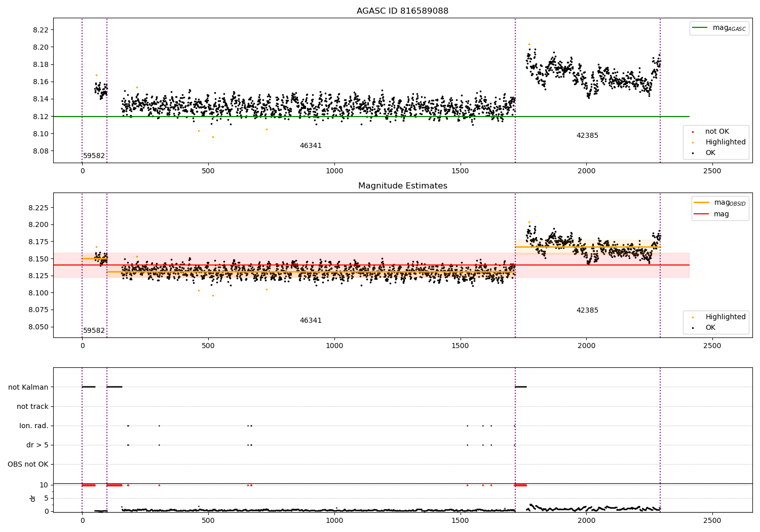
Task: Click the '10' tick on the dr axis
Action: coord(44,485)
